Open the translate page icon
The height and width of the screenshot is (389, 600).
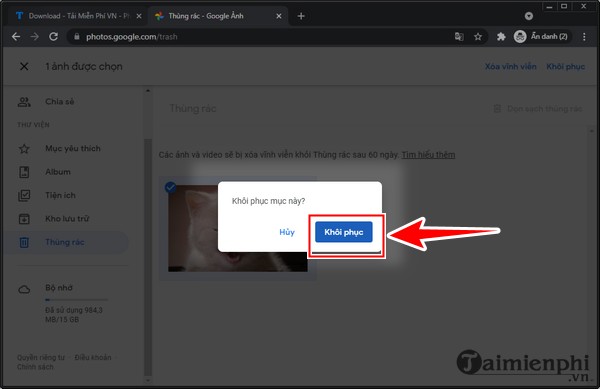pyautogui.click(x=459, y=37)
